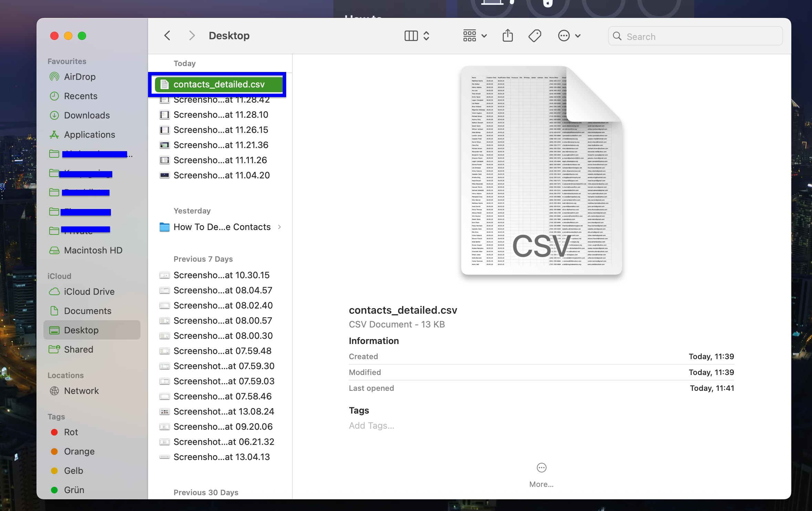Filter by the Orange tag

click(x=92, y=451)
